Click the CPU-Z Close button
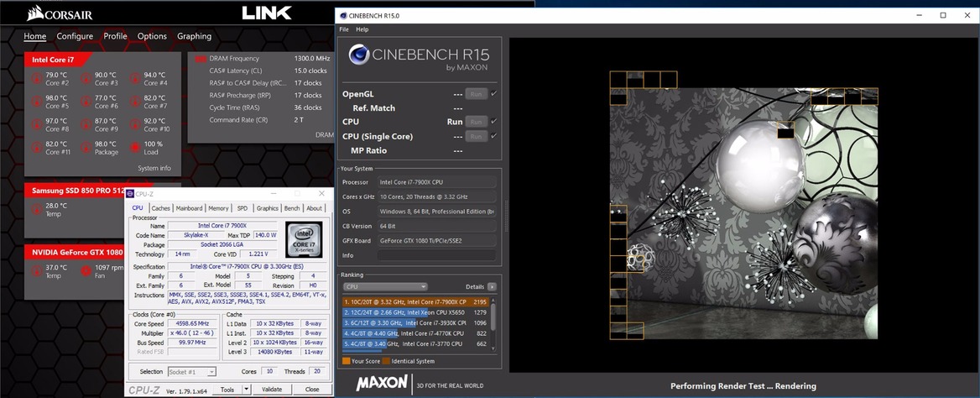 pos(312,390)
